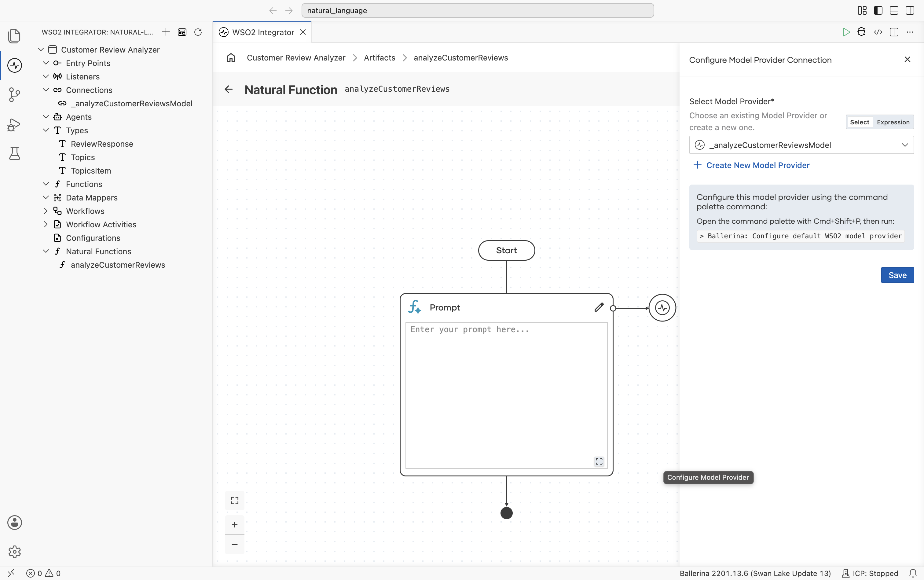Edit the Prompt node with pencil icon
This screenshot has height=580, width=924.
coord(599,307)
